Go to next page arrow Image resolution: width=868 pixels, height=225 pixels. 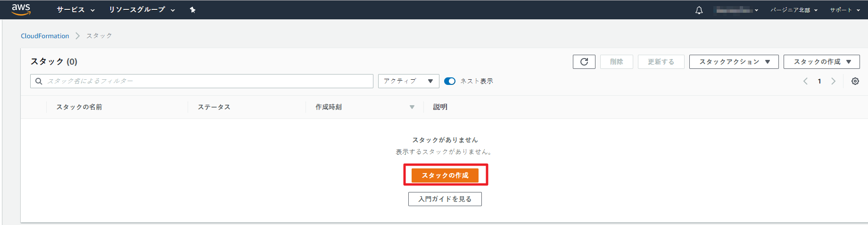833,81
